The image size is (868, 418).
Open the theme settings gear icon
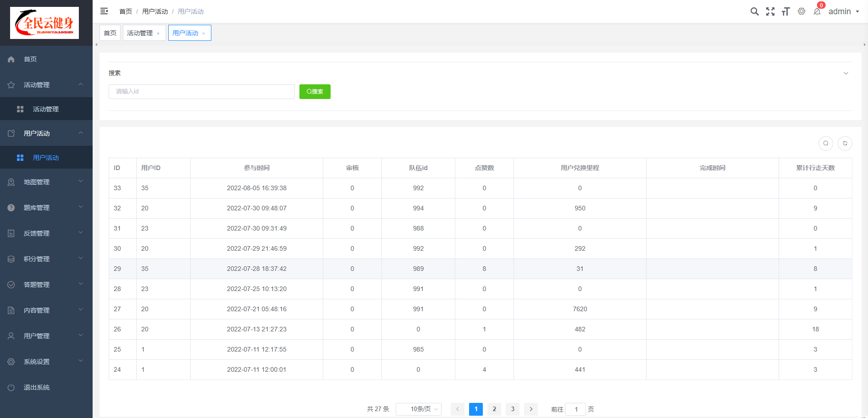coord(802,11)
